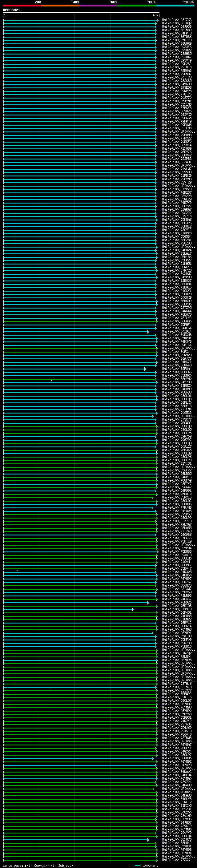Select the 437 query end position label

coord(155,15)
